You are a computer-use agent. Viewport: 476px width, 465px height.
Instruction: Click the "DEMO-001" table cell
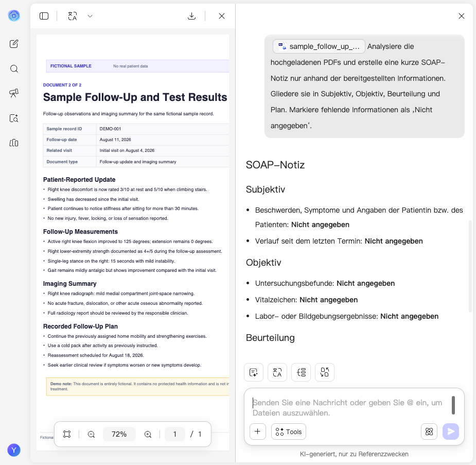click(x=110, y=129)
